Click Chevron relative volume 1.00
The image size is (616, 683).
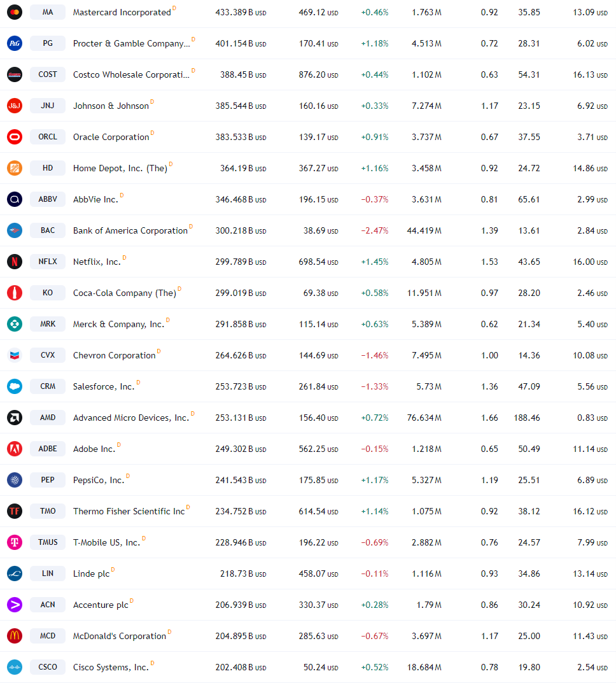[x=489, y=355]
